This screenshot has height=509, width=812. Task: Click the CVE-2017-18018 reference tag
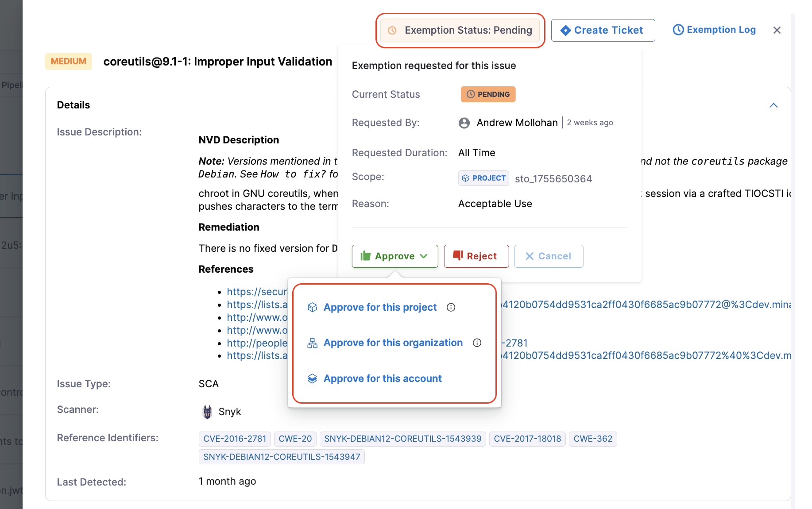pos(527,439)
